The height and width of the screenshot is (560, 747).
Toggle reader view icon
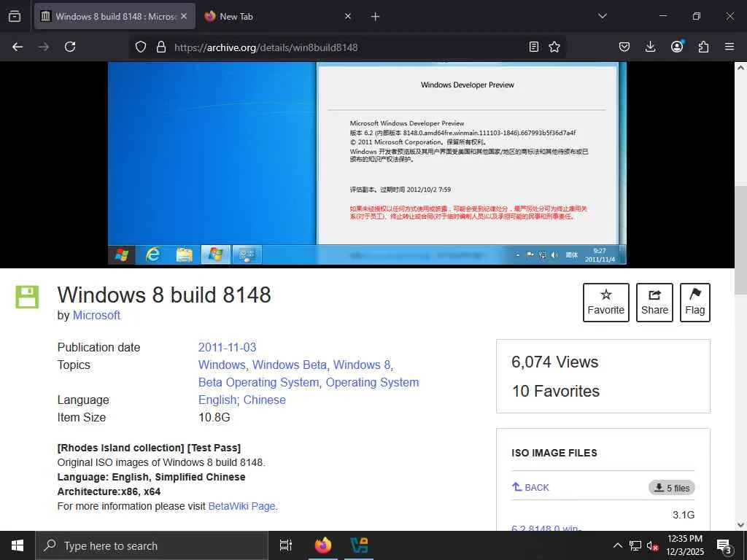point(534,47)
